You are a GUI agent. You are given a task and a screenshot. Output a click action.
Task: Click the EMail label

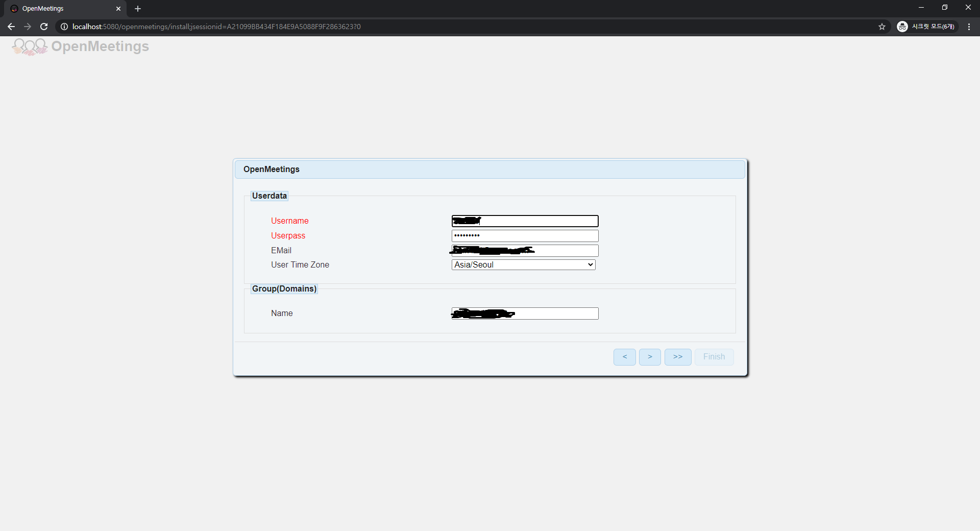(281, 251)
